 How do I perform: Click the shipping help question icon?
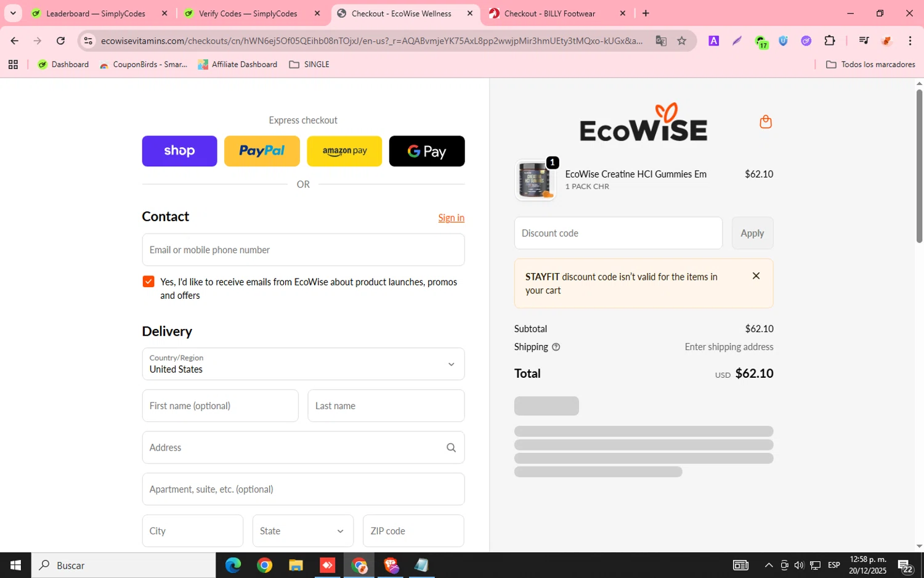click(x=556, y=347)
